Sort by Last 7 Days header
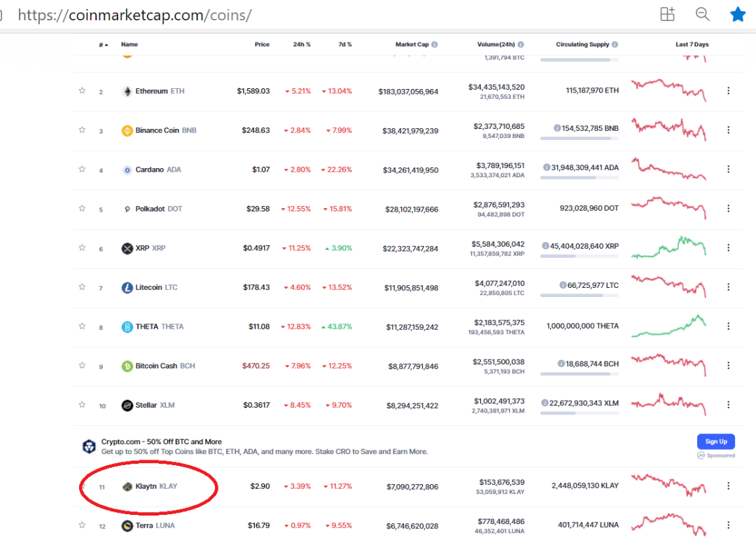This screenshot has height=545, width=756. 692,44
